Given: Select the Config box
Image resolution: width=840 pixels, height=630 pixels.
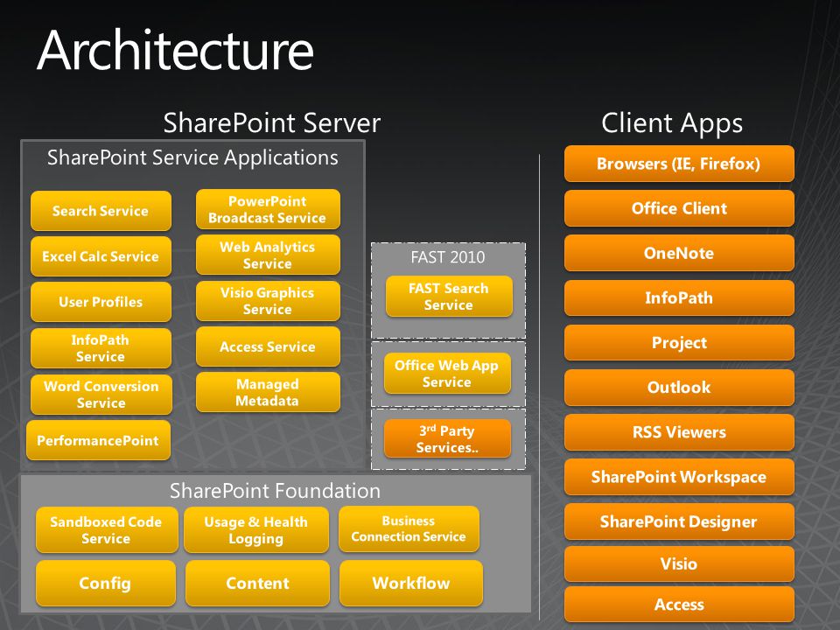Looking at the screenshot, I should click(106, 583).
